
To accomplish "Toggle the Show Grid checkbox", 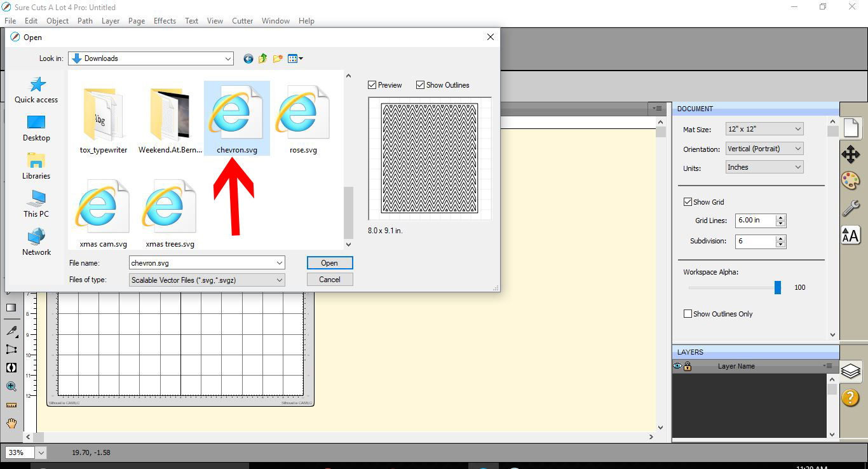I will pos(688,202).
